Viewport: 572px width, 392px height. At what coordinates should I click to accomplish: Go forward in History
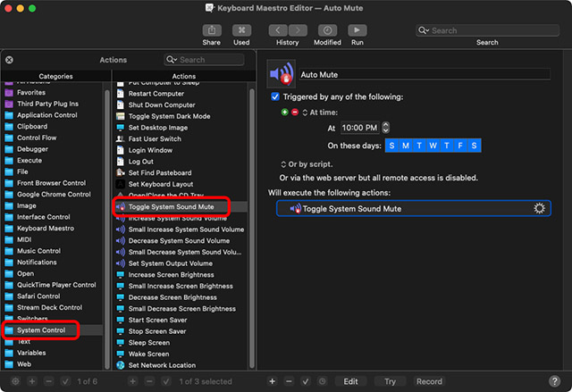click(298, 30)
